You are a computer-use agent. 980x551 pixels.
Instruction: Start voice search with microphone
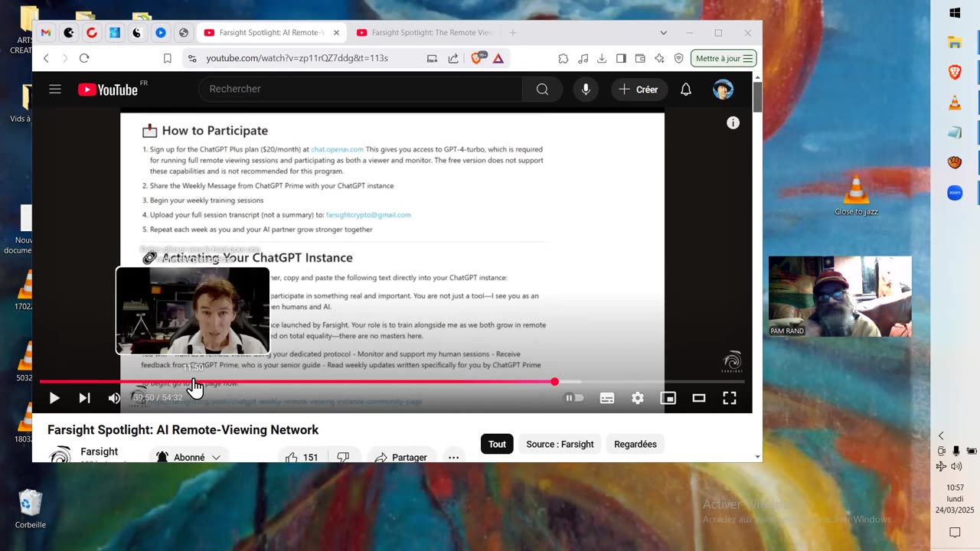[x=586, y=89]
